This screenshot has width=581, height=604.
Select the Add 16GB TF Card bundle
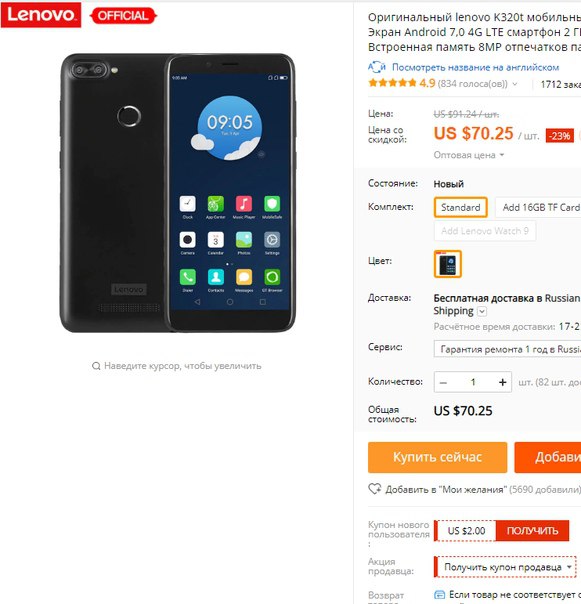539,207
